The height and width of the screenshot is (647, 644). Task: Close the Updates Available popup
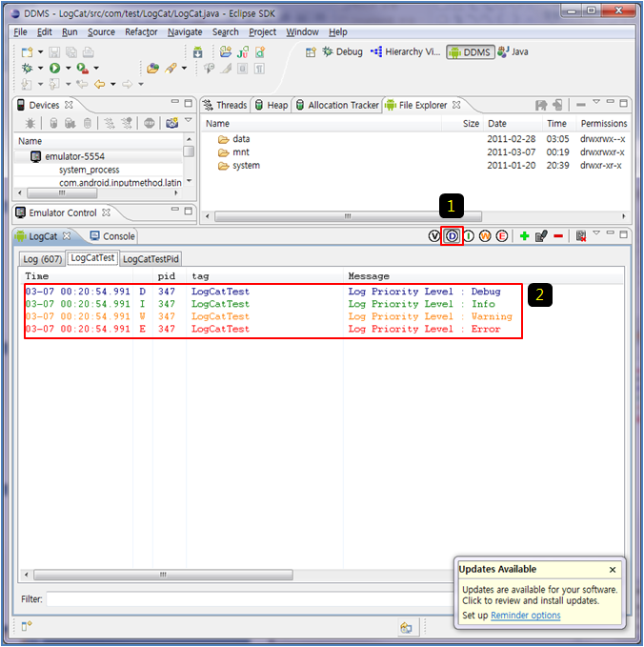[613, 570]
